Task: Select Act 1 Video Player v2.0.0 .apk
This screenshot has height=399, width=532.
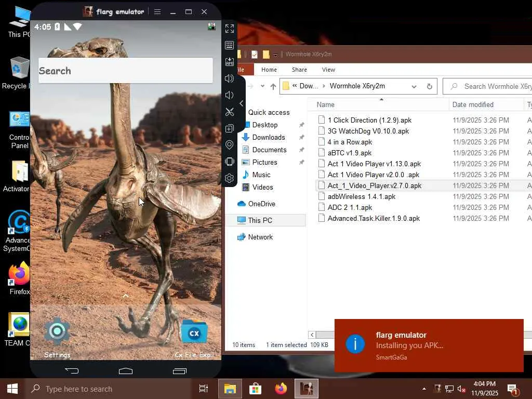Action: 373,175
